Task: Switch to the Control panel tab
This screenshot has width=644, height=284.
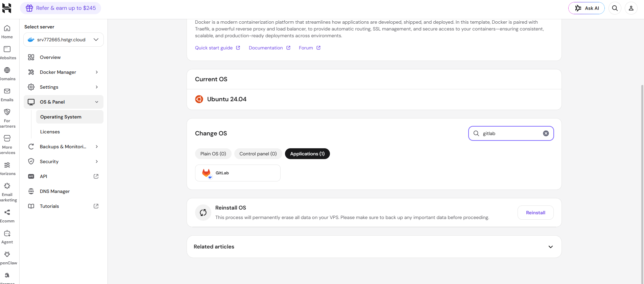Action: (258, 154)
